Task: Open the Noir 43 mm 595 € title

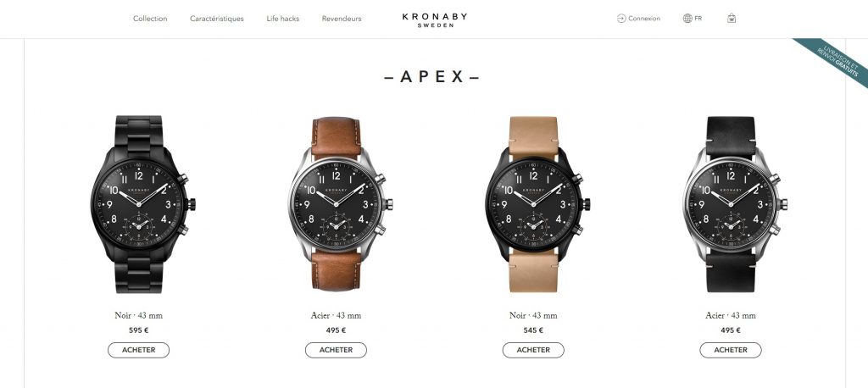Action: [138, 315]
